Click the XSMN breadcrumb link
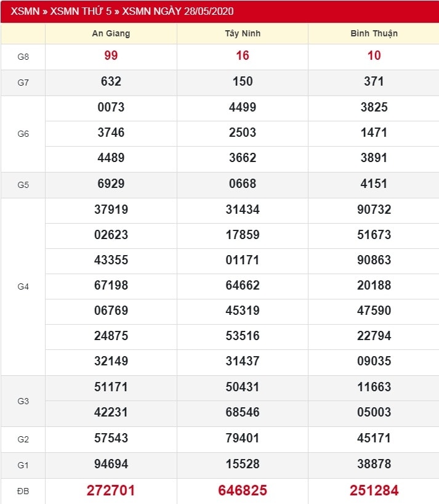Image resolution: width=439 pixels, height=504 pixels. 23,11
